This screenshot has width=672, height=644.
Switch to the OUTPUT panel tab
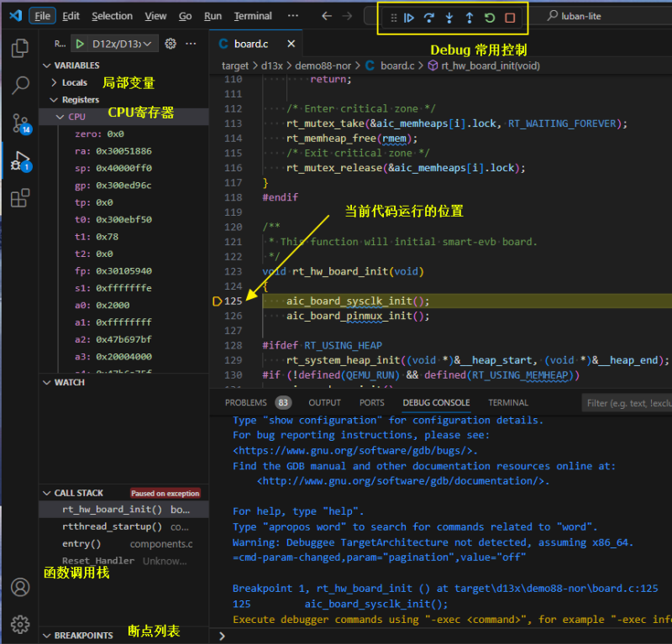click(324, 403)
